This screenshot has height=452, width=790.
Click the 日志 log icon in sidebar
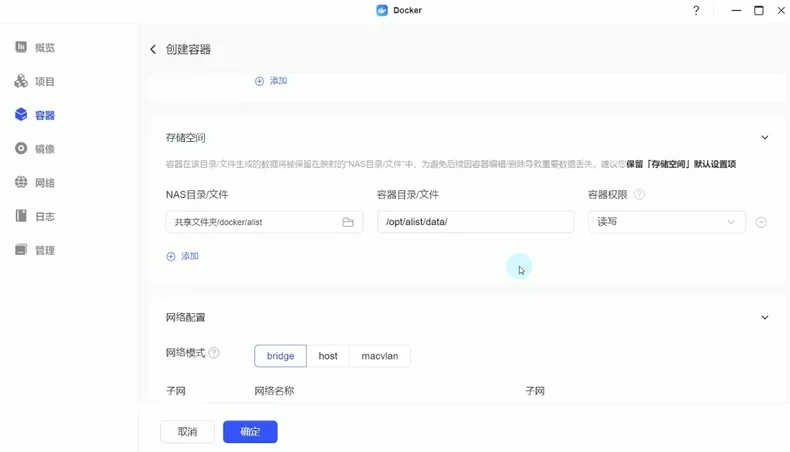21,216
